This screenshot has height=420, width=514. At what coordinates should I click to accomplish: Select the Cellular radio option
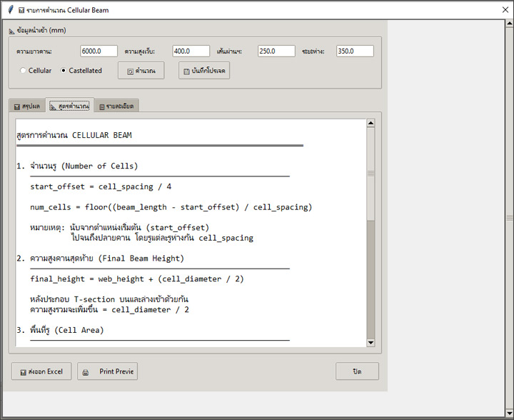click(24, 71)
